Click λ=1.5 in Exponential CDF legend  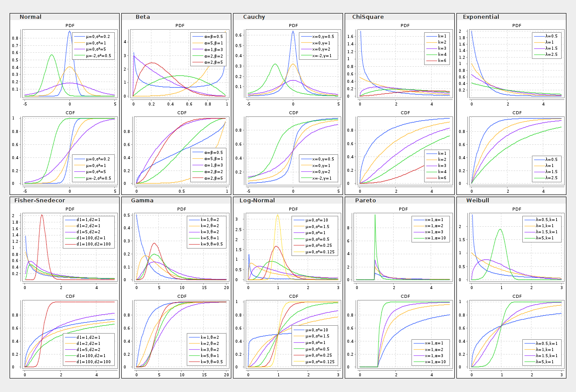click(551, 172)
